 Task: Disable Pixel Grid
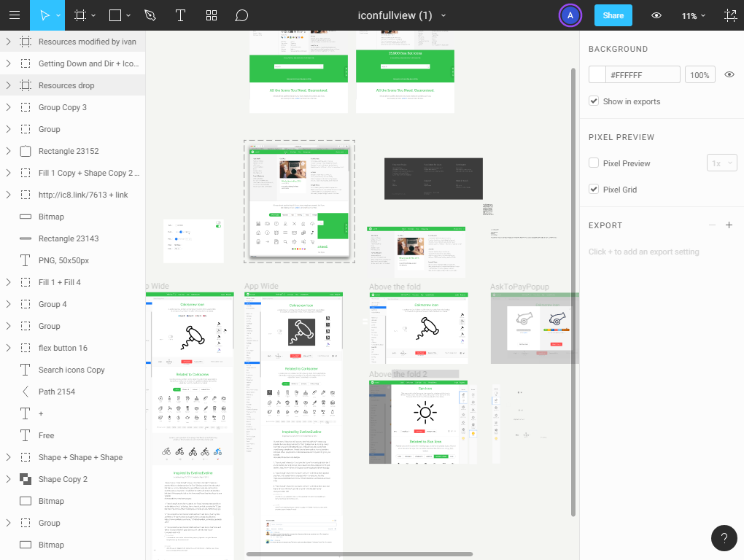click(x=593, y=189)
